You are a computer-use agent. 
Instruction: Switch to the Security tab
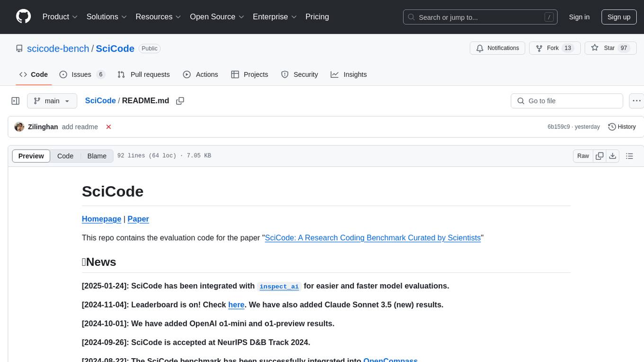(x=299, y=74)
